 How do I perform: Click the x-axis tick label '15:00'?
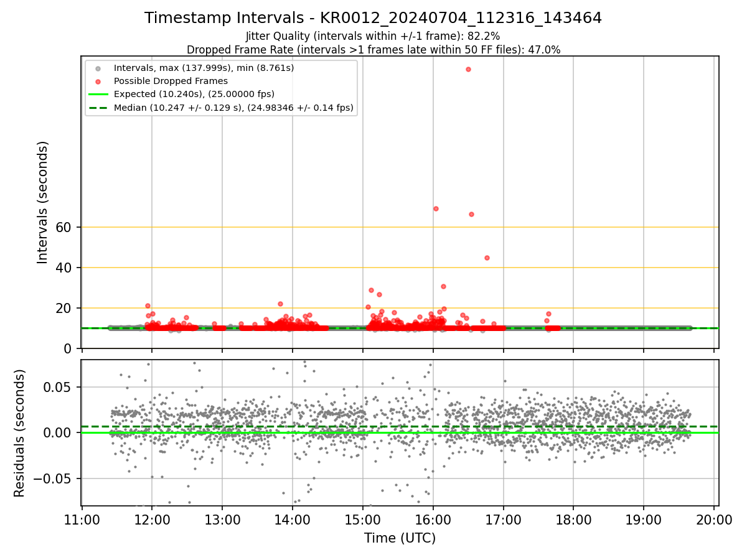[x=363, y=520]
